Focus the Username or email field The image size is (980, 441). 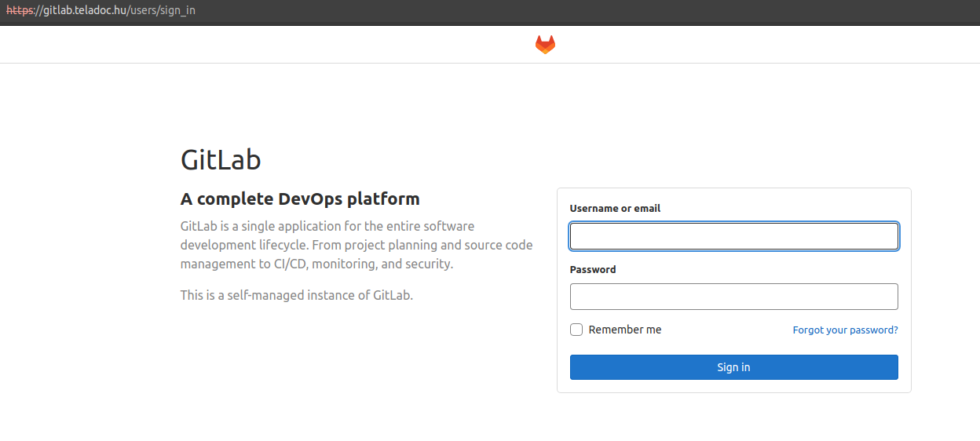point(733,236)
